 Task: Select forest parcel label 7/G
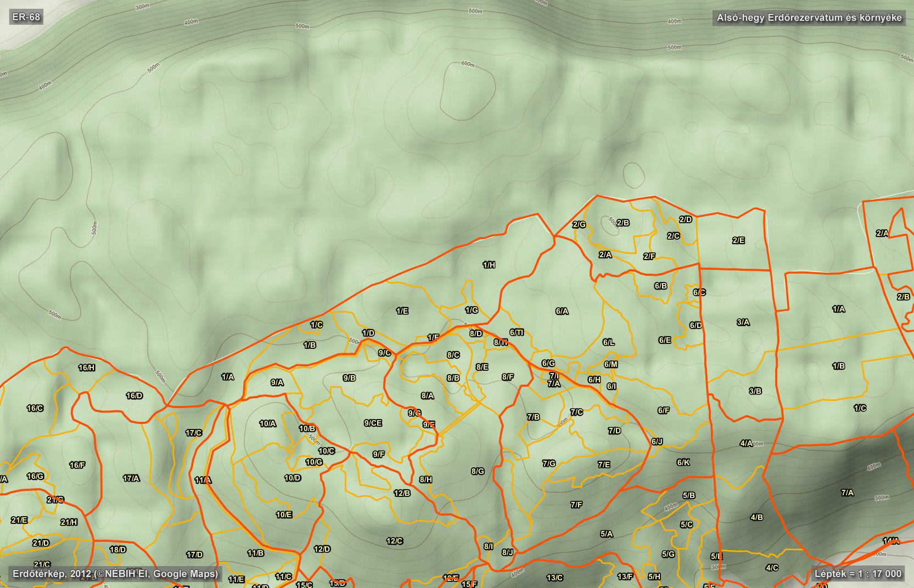549,463
